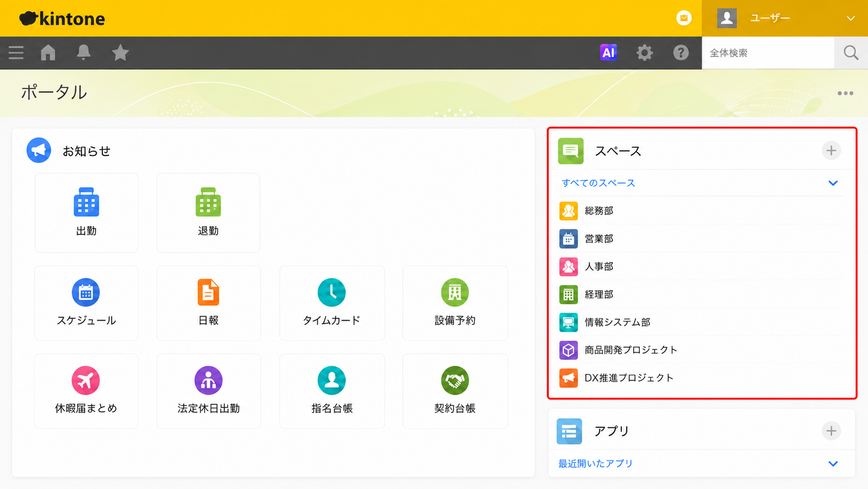Open bookmarks star icon
Image resolution: width=868 pixels, height=489 pixels.
point(120,52)
